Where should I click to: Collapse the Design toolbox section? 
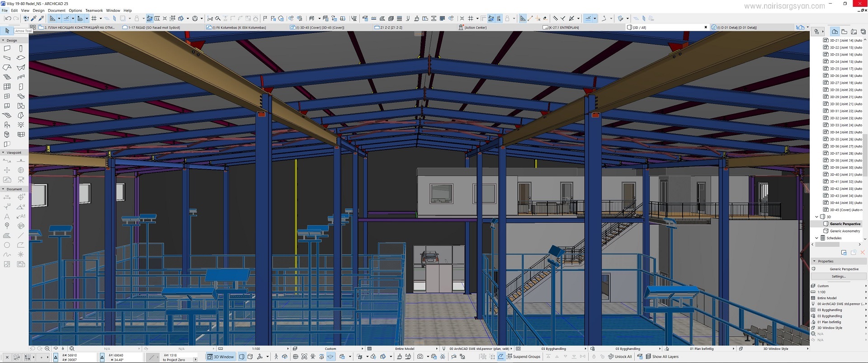pyautogui.click(x=3, y=40)
